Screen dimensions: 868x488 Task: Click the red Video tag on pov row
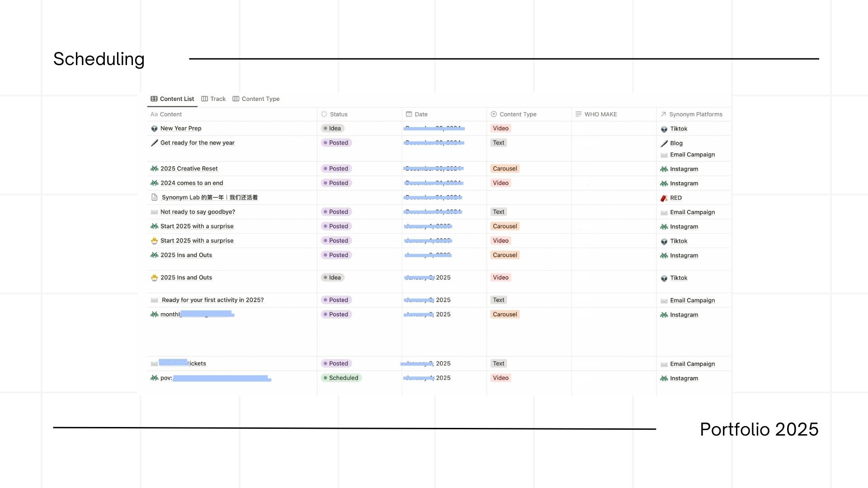(500, 378)
